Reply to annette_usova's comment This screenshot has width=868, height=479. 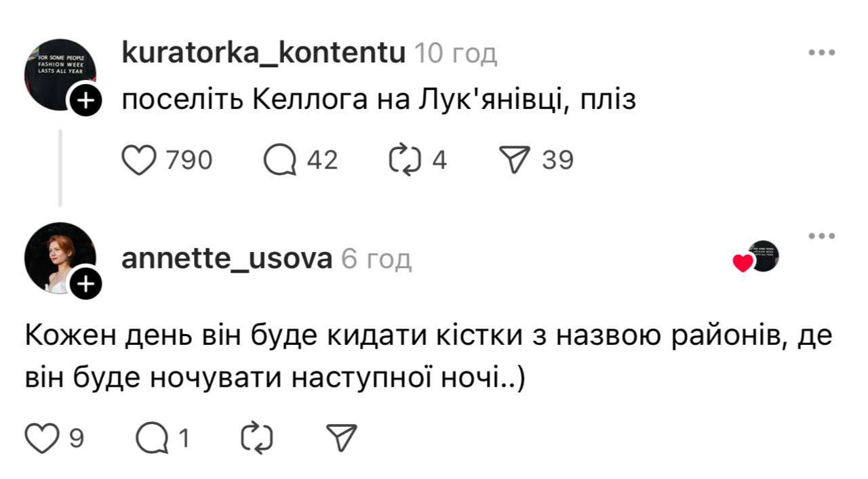click(x=152, y=438)
